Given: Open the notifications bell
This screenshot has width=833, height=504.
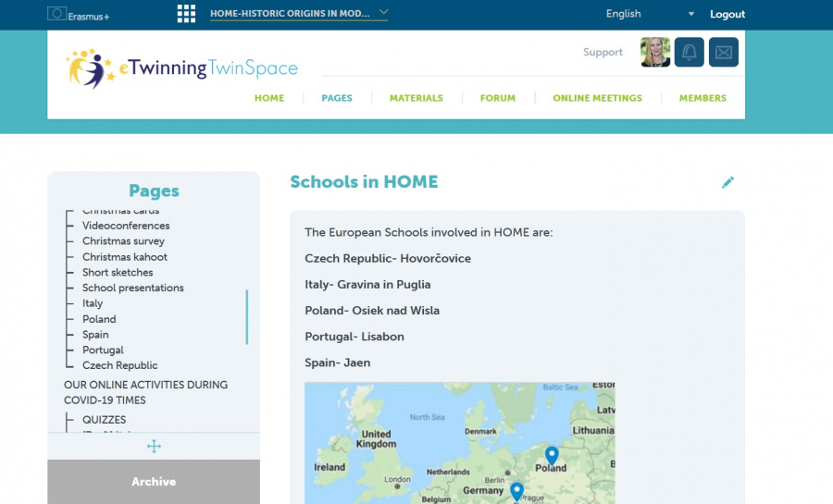Looking at the screenshot, I should click(689, 52).
